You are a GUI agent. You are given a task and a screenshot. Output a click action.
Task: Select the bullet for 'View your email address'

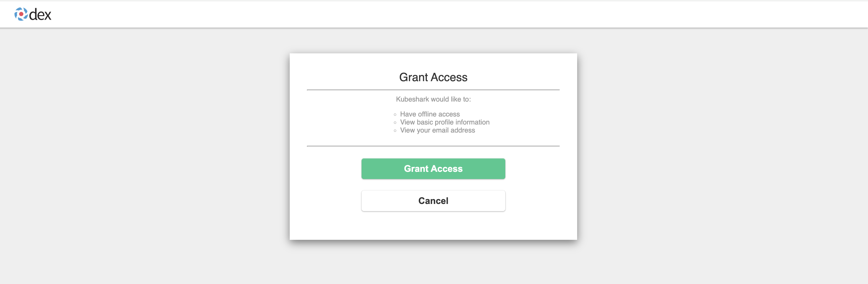tap(395, 131)
